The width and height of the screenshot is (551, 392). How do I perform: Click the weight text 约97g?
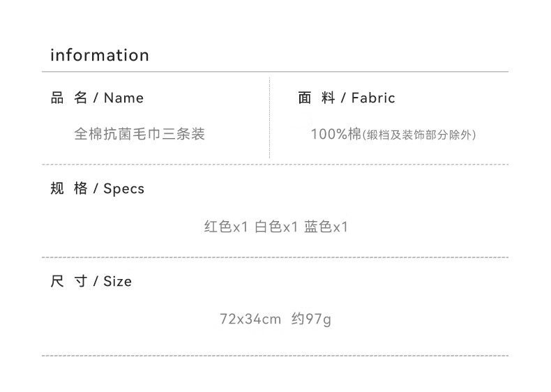[x=311, y=319]
